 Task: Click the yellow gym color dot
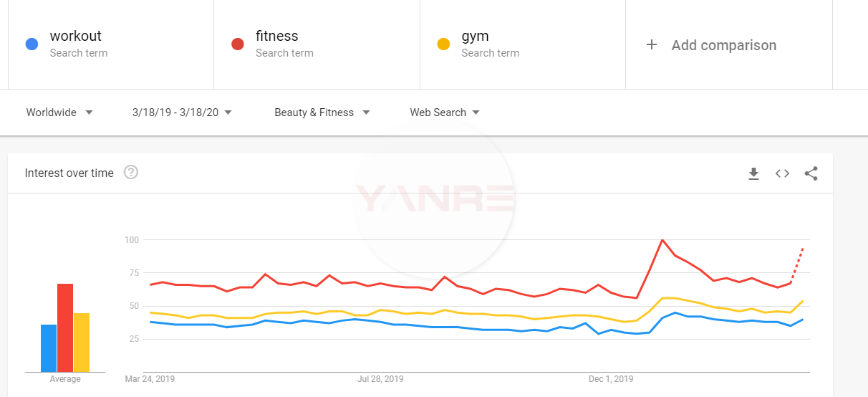(x=443, y=44)
